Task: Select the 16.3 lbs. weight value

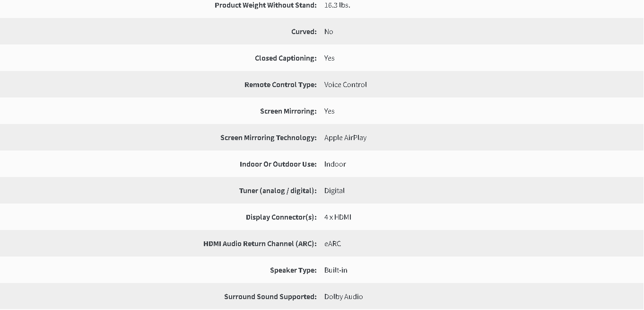Action: [x=337, y=5]
